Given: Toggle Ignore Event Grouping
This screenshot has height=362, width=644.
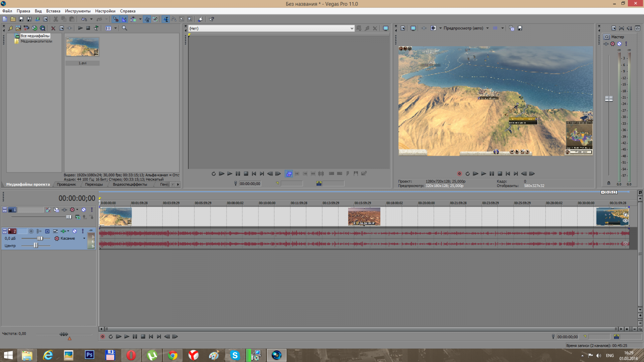Looking at the screenshot, I should [x=155, y=19].
